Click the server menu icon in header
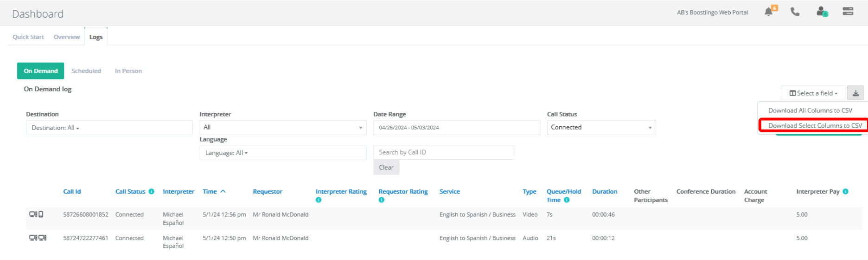This screenshot has height=260, width=868. coord(848,12)
